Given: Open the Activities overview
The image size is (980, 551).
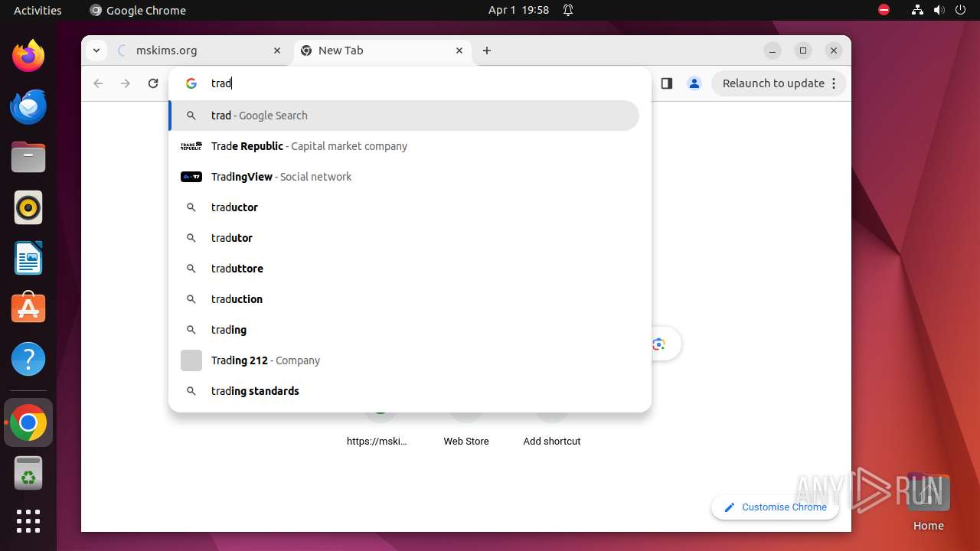Looking at the screenshot, I should [x=38, y=10].
